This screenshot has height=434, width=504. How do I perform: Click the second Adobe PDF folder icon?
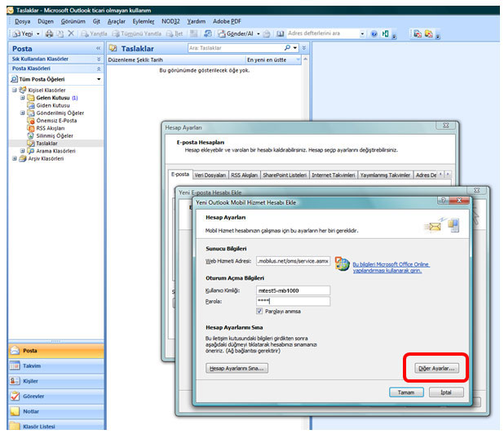tap(428, 33)
